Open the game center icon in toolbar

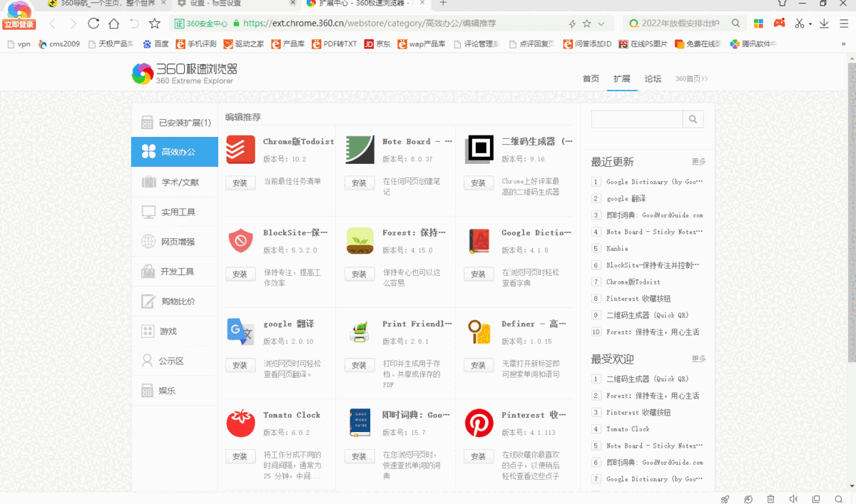779,24
